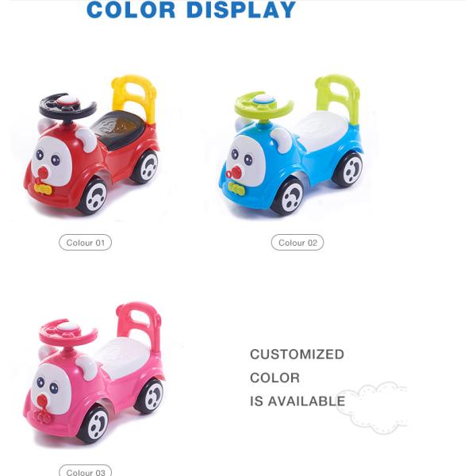476x476 pixels.
Task: Click the black seat of the red car
Action: pyautogui.click(x=119, y=129)
